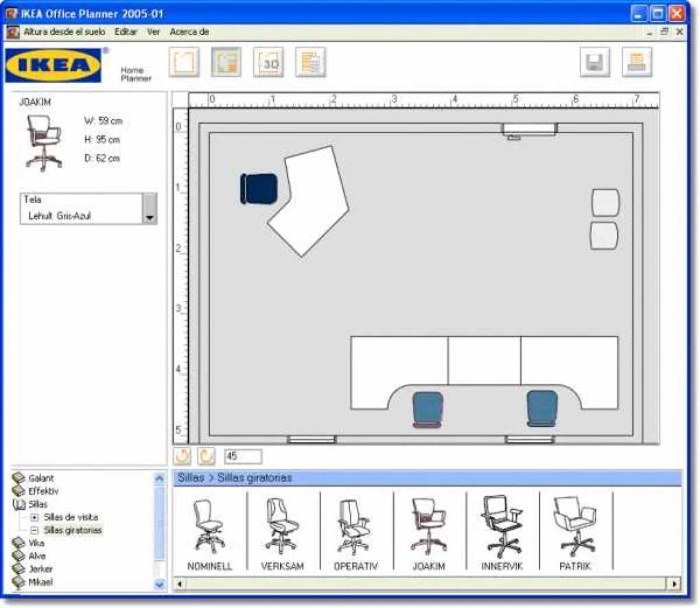This screenshot has width=700, height=608.
Task: Open the Acerca de menu
Action: pos(189,32)
